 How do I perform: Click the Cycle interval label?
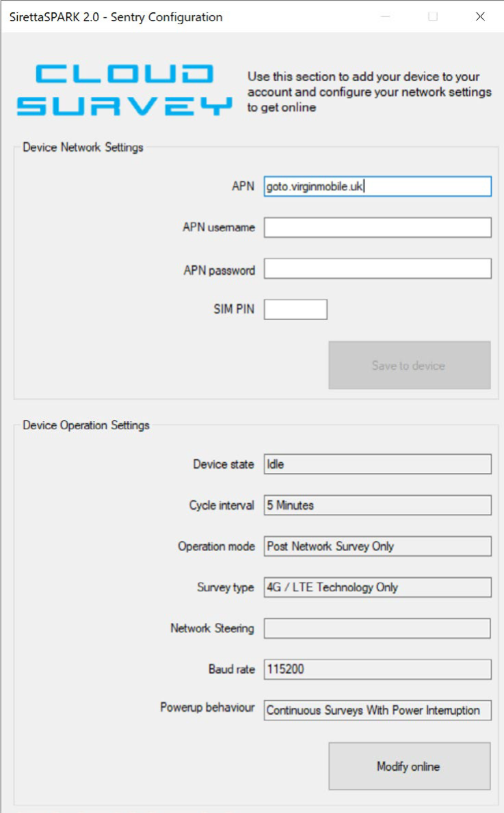(x=222, y=505)
